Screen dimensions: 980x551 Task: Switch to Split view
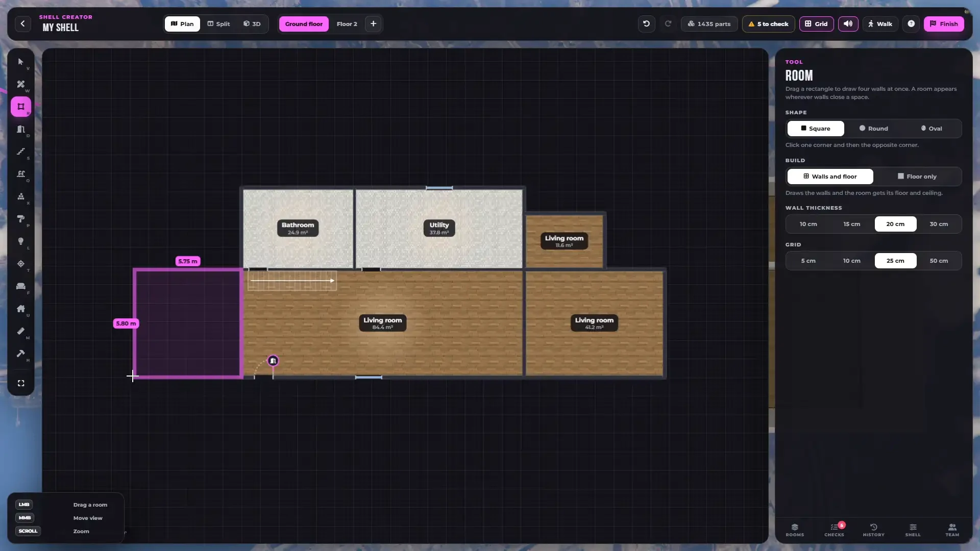[x=218, y=24]
